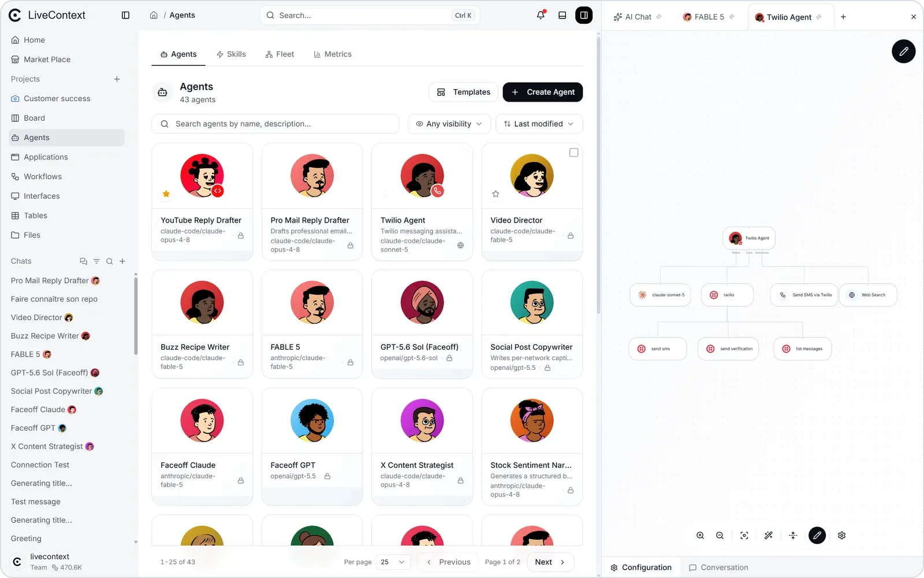
Task: Collapse the left sidebar
Action: click(x=125, y=16)
